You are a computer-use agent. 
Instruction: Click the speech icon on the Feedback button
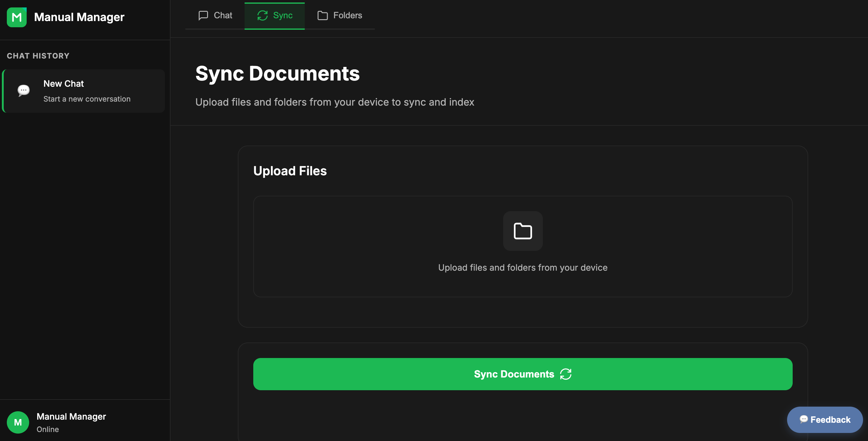click(804, 419)
